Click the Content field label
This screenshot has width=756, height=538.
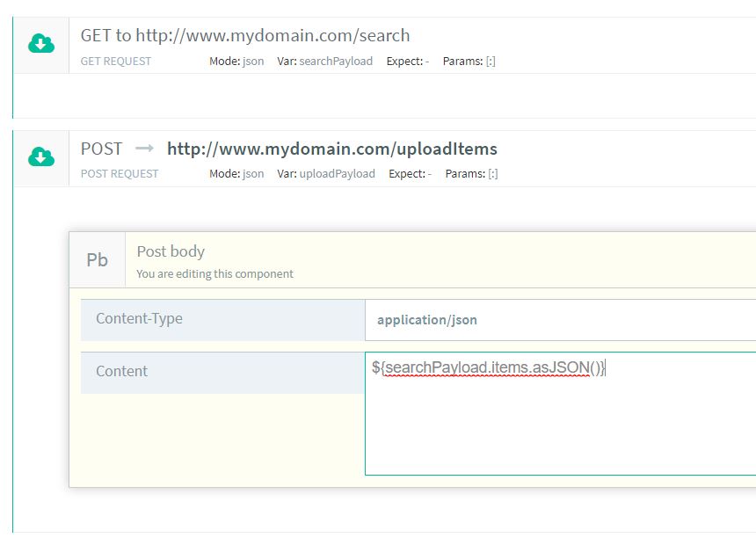click(x=122, y=371)
